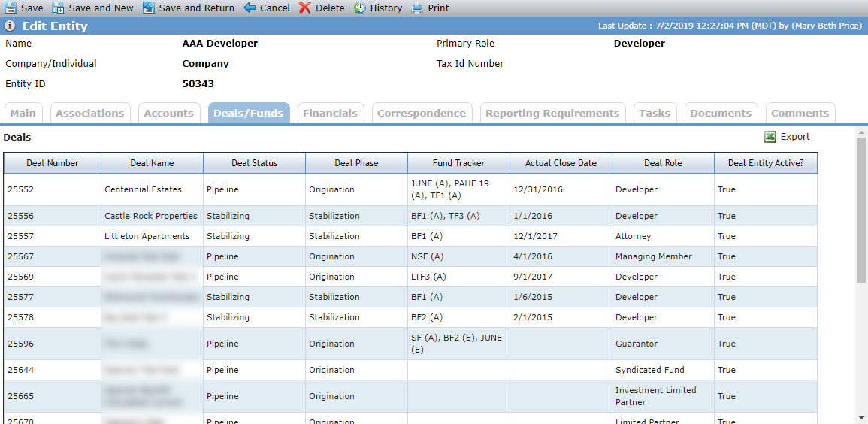Screen dimensions: 868x424
Task: Open the History log
Action: coord(386,8)
